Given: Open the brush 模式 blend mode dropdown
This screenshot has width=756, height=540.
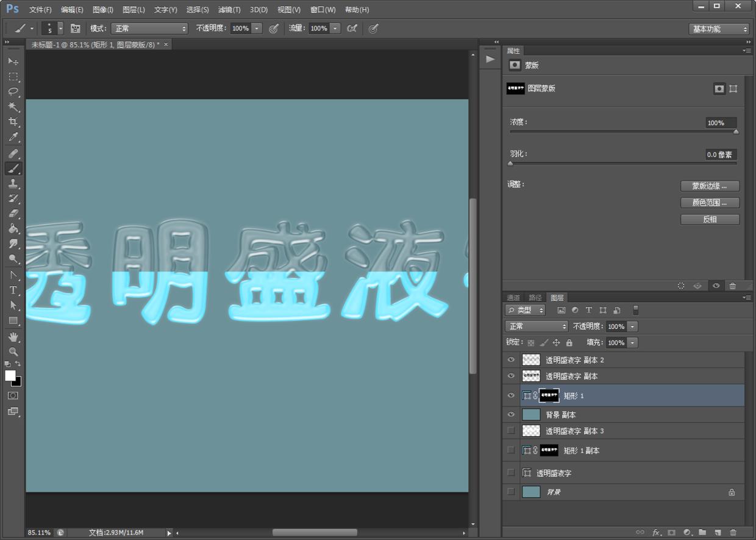Looking at the screenshot, I should point(149,29).
